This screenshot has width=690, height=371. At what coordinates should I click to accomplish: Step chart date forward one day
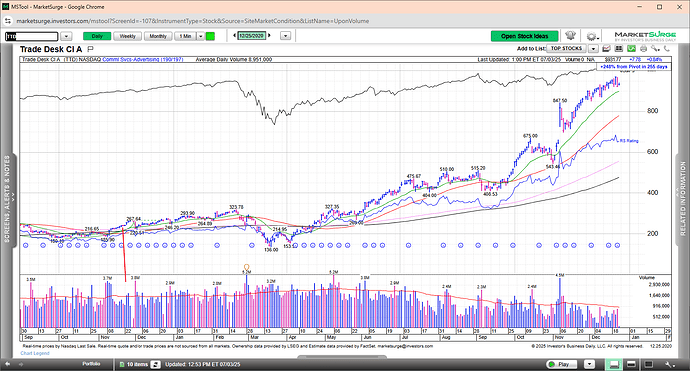269,36
